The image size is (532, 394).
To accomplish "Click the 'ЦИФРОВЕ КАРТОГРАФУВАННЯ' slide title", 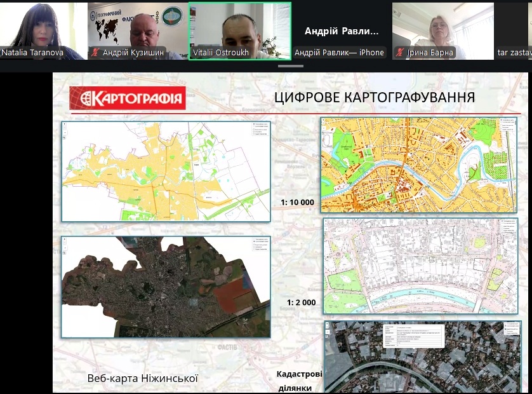I will point(374,97).
